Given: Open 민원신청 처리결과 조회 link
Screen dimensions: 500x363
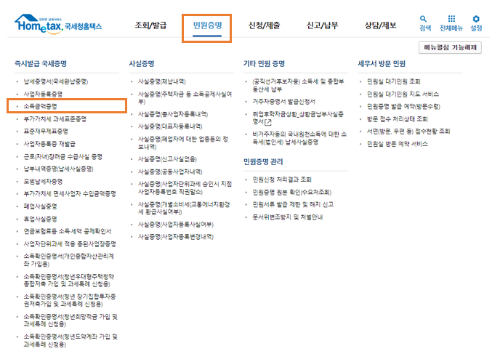Looking at the screenshot, I should point(282,180).
